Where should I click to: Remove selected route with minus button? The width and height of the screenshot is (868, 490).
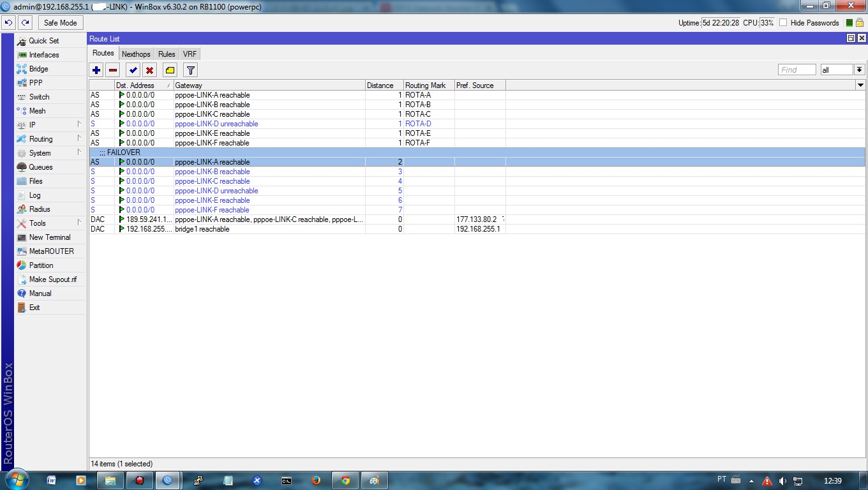tap(113, 70)
